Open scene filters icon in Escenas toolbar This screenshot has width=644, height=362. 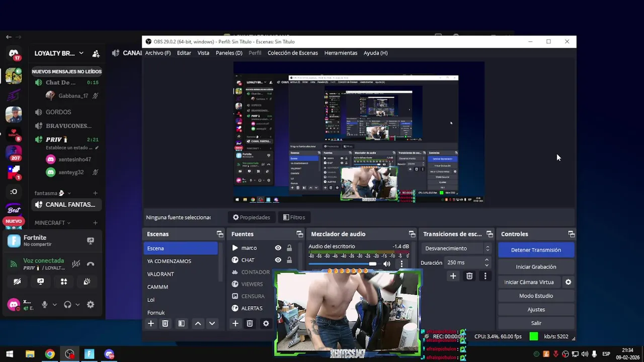pyautogui.click(x=182, y=324)
